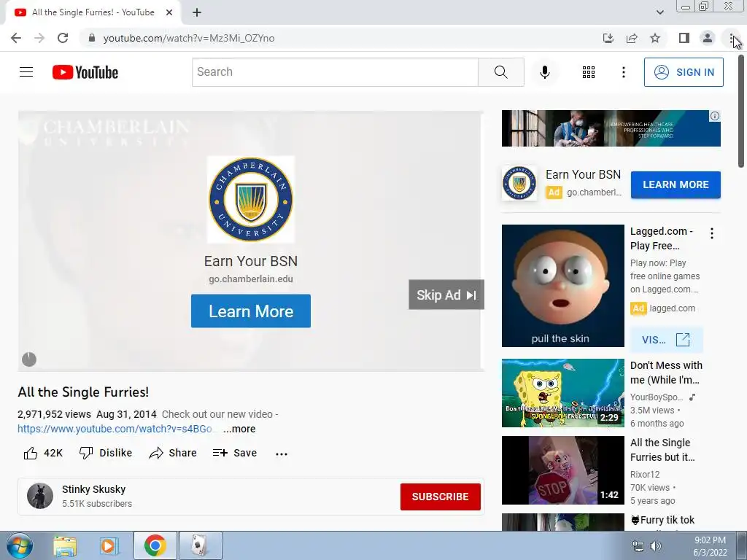Expand the tab search chevron
Image resolution: width=747 pixels, height=560 pixels.
(x=659, y=12)
